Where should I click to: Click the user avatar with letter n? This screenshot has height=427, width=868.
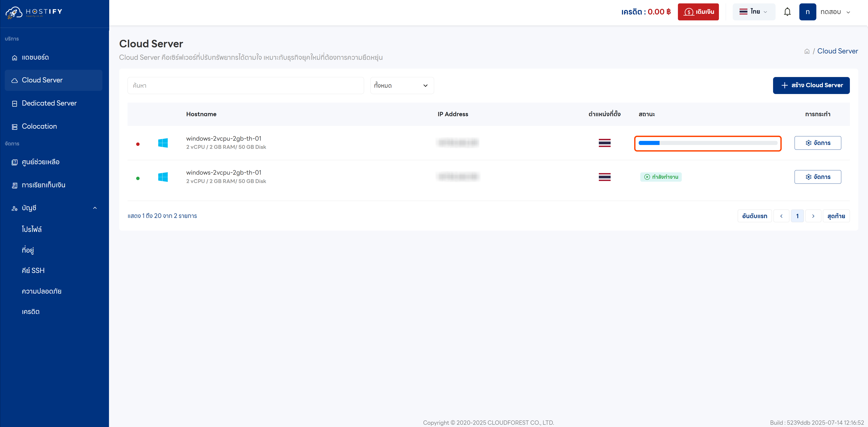[807, 12]
